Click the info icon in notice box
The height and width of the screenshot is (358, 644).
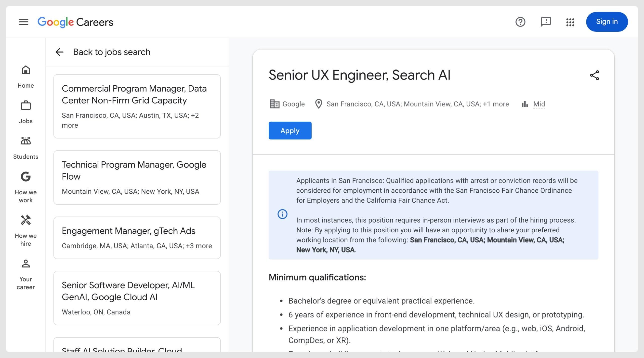pyautogui.click(x=282, y=214)
